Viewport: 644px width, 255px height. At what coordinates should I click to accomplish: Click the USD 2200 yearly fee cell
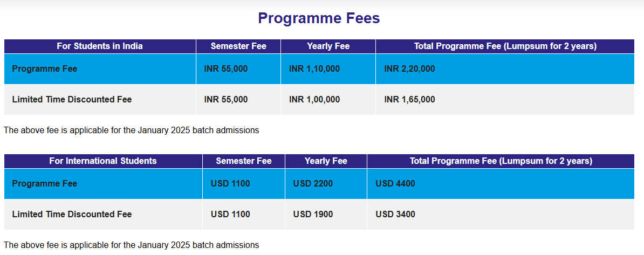click(x=313, y=184)
